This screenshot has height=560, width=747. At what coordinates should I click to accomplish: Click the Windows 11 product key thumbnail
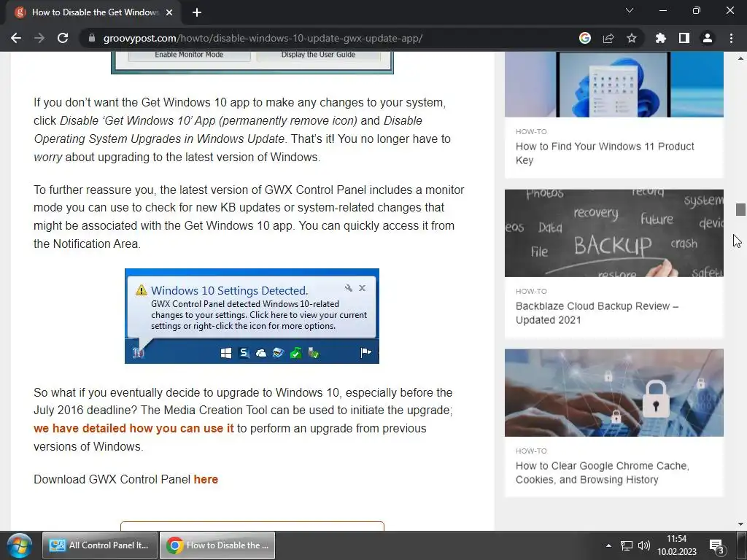614,85
